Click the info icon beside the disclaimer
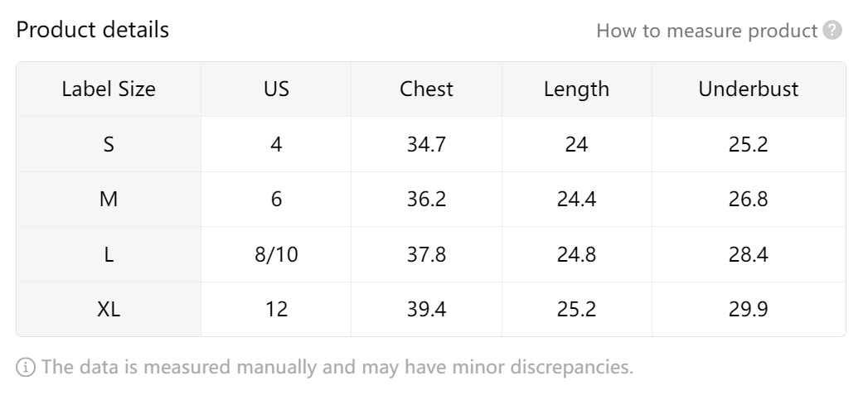The height and width of the screenshot is (400, 868). coord(26,367)
